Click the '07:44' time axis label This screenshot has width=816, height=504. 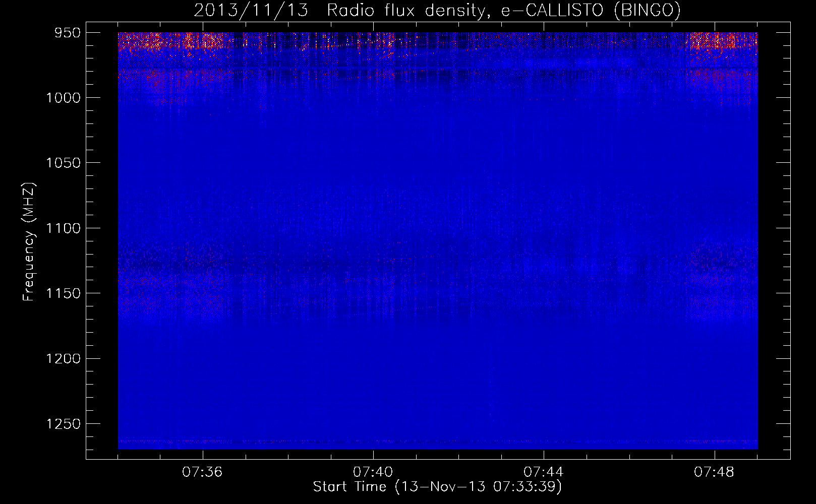pos(544,472)
